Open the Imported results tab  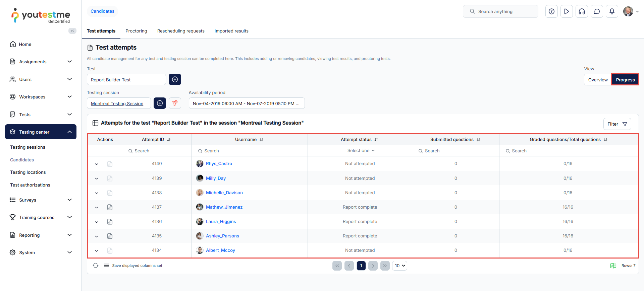pyautogui.click(x=231, y=31)
